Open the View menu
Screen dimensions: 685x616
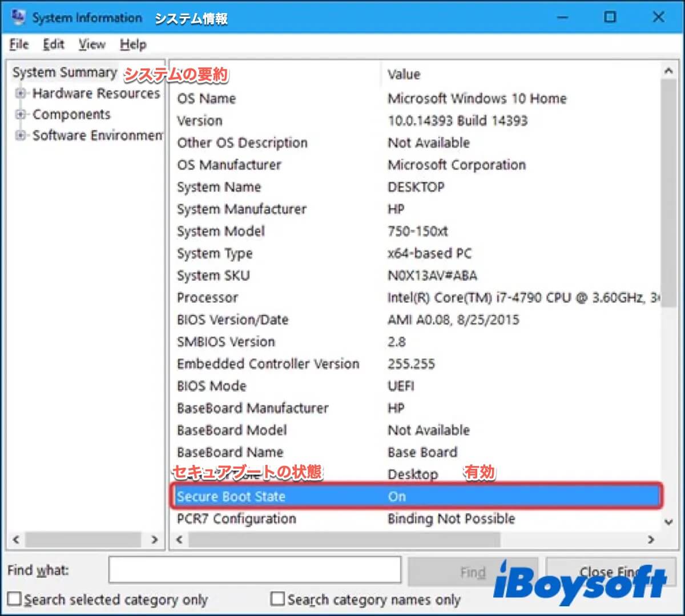coord(92,44)
